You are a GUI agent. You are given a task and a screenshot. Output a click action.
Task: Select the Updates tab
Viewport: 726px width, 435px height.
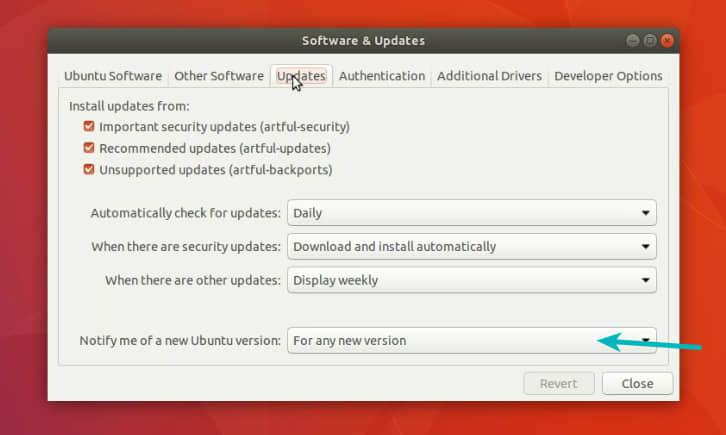coord(300,76)
